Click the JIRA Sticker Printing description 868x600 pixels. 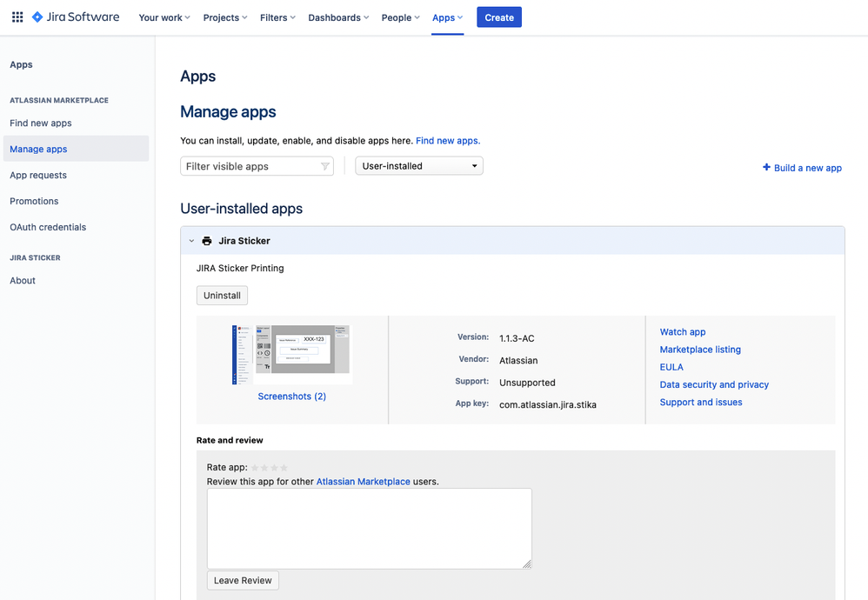click(x=240, y=268)
